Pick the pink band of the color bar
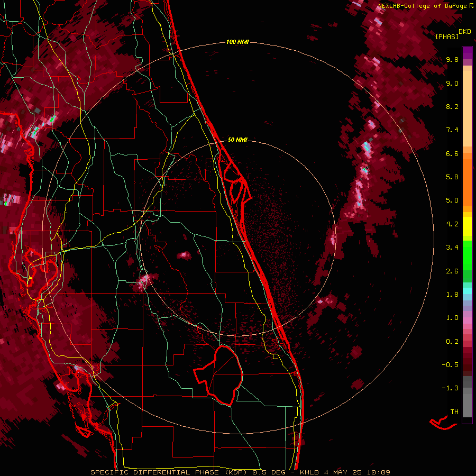 (x=467, y=321)
